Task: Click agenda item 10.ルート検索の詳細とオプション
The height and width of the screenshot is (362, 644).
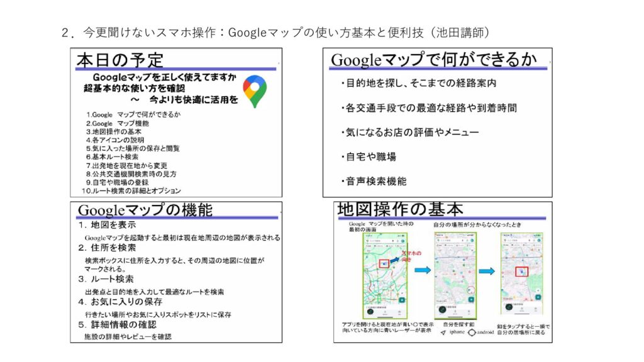Action: pyautogui.click(x=131, y=190)
